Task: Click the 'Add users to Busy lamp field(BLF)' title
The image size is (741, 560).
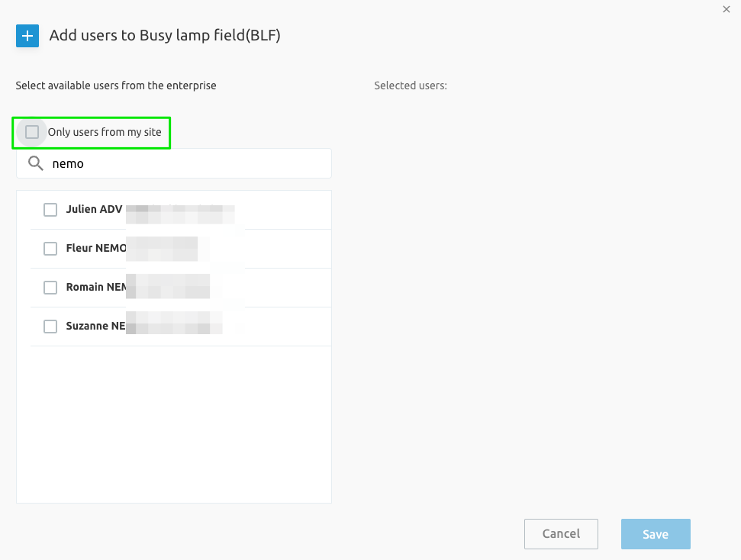Action: (165, 36)
